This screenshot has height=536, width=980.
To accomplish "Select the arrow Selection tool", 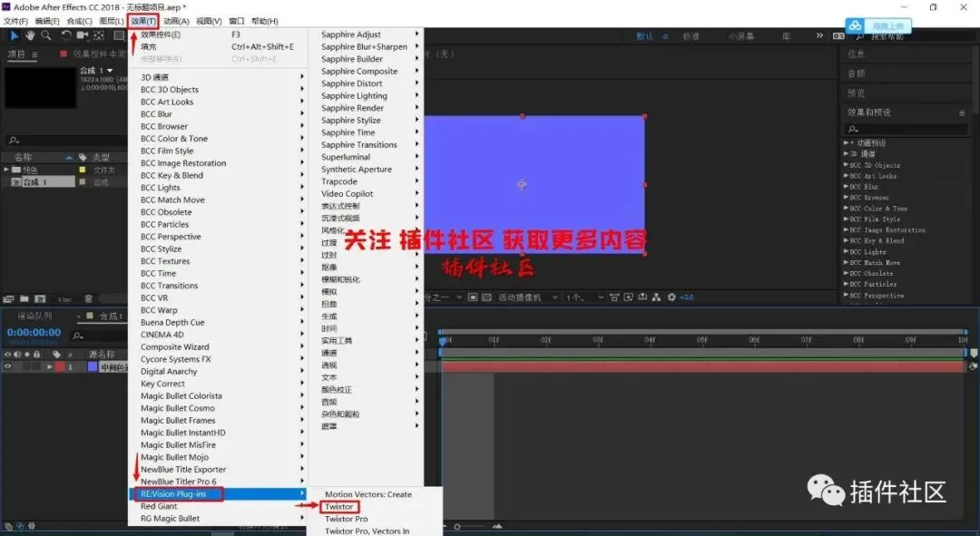I will [x=15, y=35].
